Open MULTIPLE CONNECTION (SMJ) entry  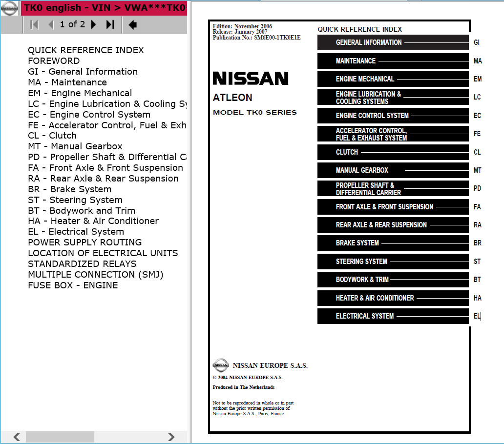point(95,275)
